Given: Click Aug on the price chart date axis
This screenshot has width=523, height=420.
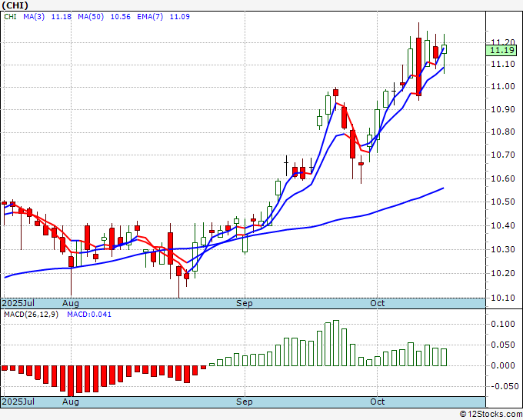Looking at the screenshot, I should 71,303.
